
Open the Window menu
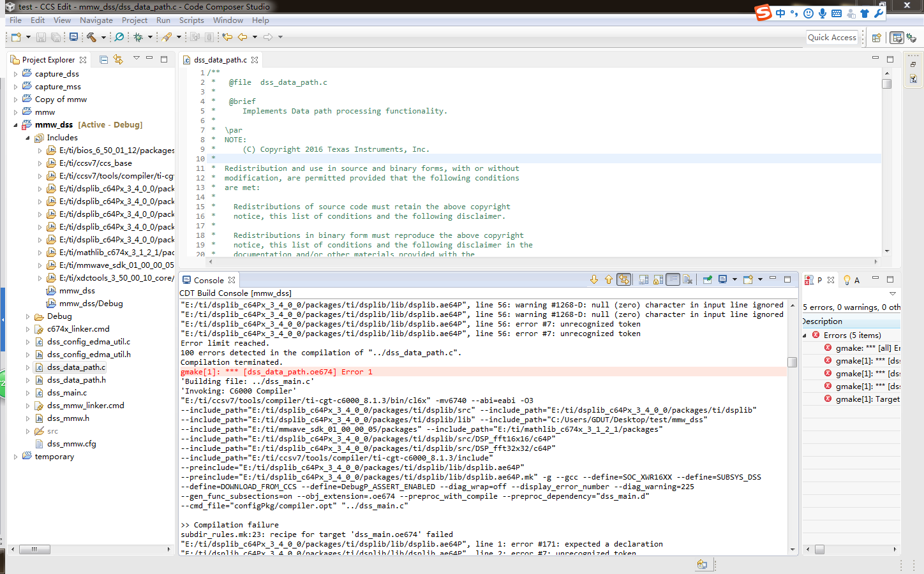click(228, 20)
